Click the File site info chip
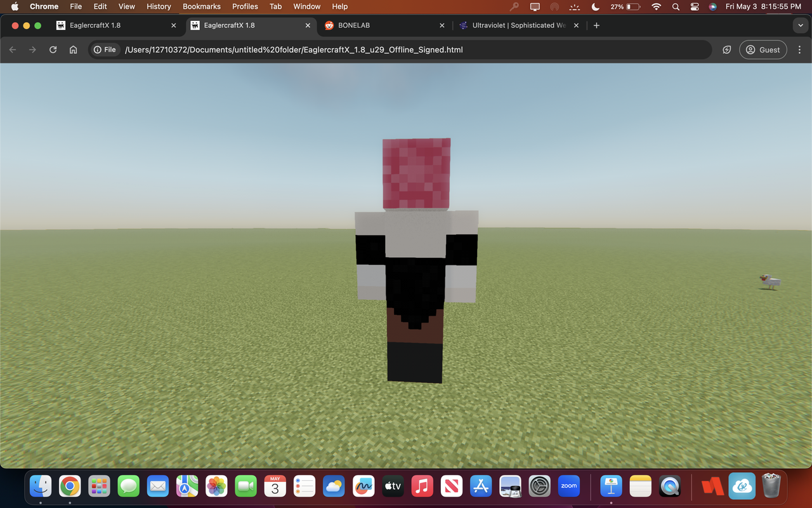 pyautogui.click(x=105, y=50)
